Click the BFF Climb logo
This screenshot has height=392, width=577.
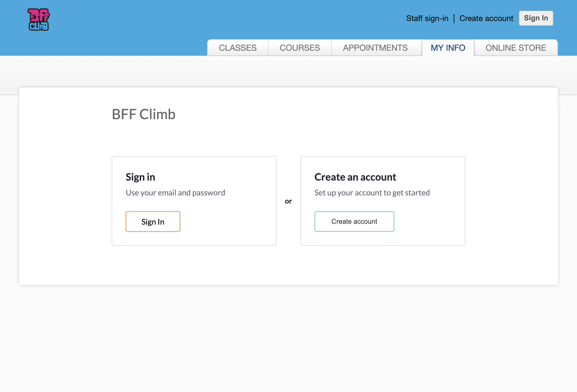pyautogui.click(x=38, y=19)
